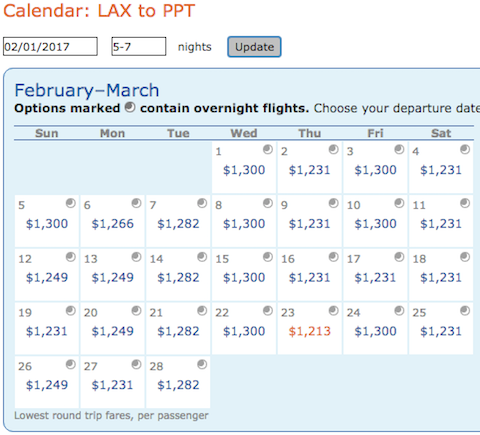480x435 pixels.
Task: Click overnight icon on February 28
Action: click(202, 364)
